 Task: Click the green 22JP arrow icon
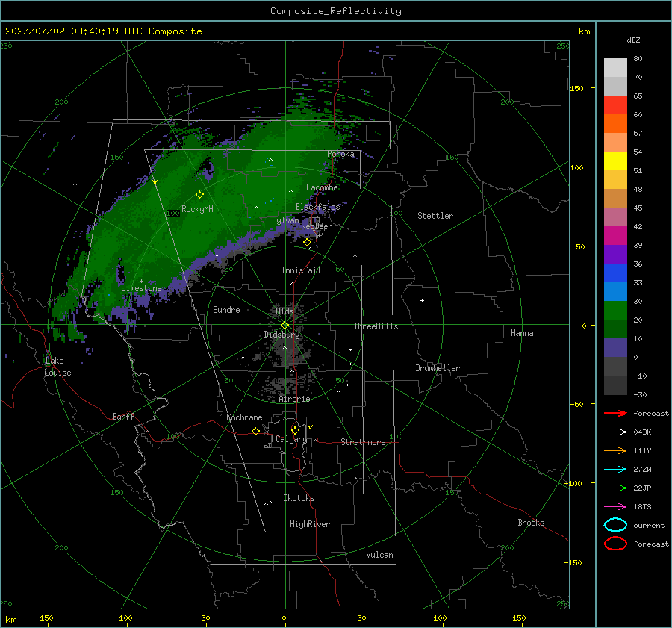[x=615, y=488]
